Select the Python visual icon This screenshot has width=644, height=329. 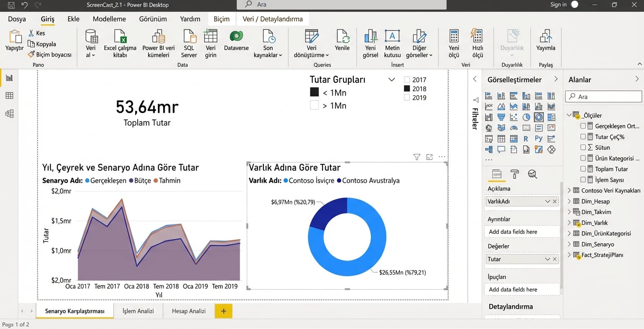pyautogui.click(x=538, y=139)
